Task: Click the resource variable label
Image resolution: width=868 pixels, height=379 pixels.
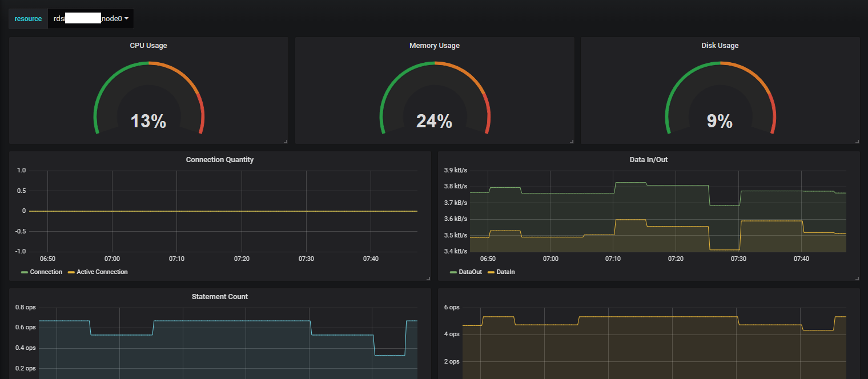Action: point(28,19)
